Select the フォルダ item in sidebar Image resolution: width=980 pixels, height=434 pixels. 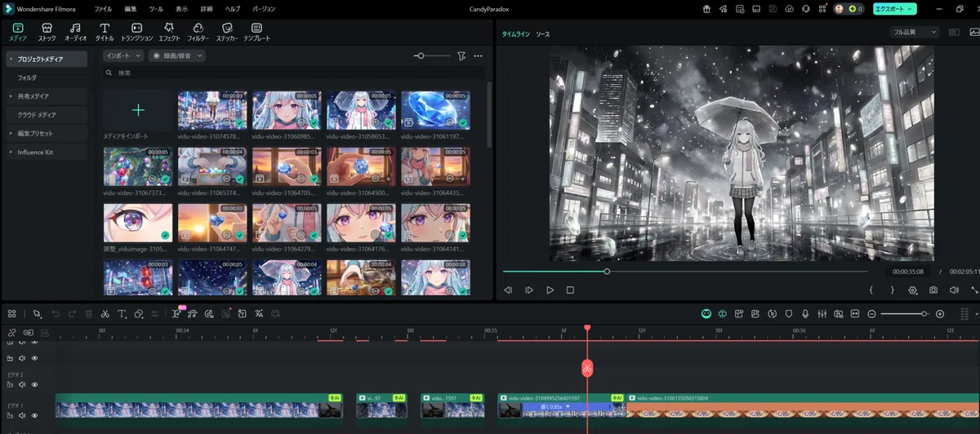click(x=27, y=77)
